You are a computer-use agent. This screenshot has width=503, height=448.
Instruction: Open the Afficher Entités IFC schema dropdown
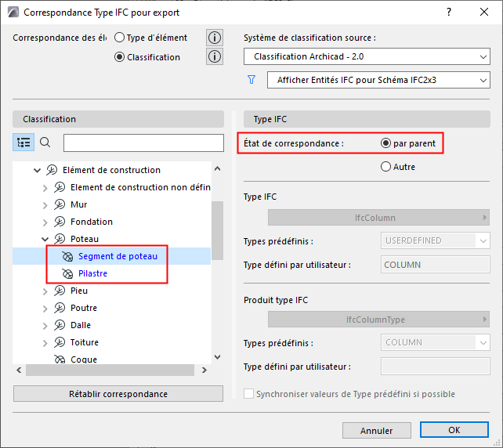point(378,80)
